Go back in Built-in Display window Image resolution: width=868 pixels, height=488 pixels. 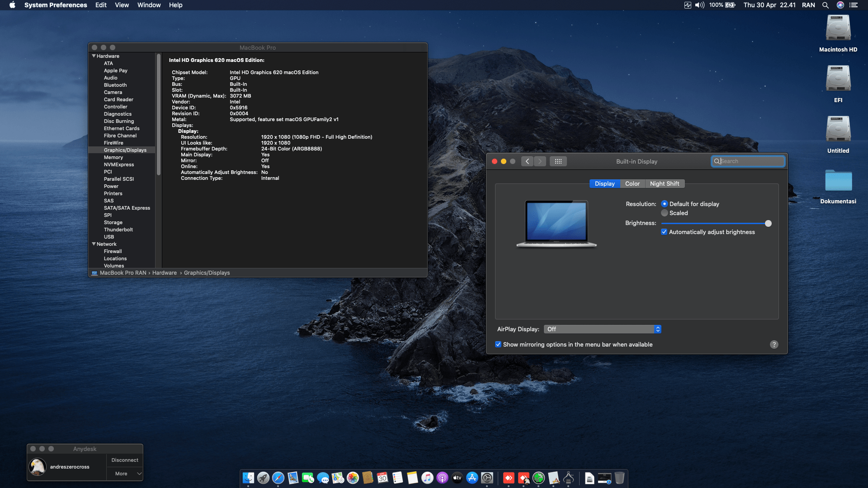tap(527, 161)
